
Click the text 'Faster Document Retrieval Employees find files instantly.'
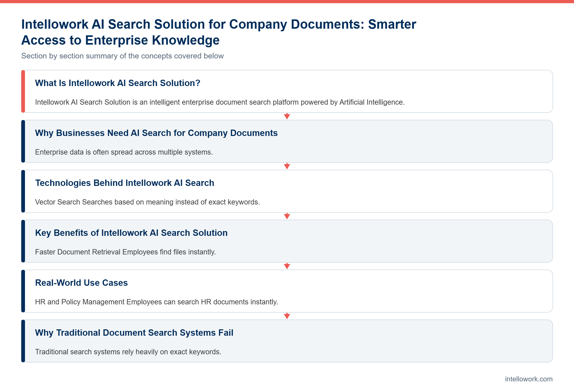point(125,252)
